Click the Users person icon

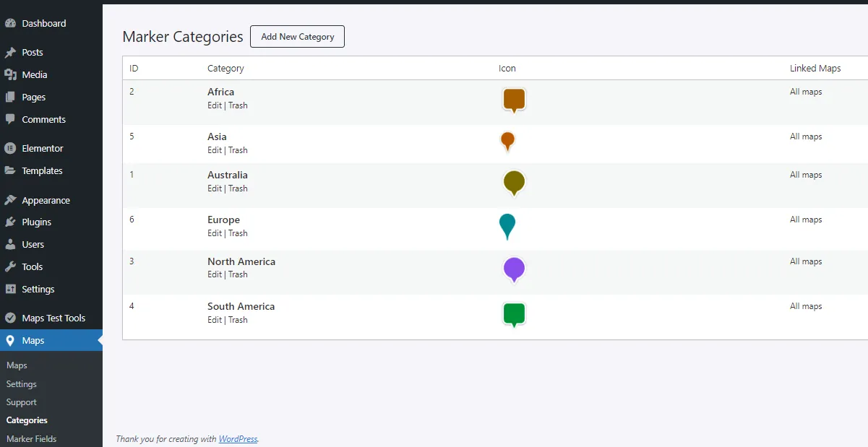tap(10, 244)
